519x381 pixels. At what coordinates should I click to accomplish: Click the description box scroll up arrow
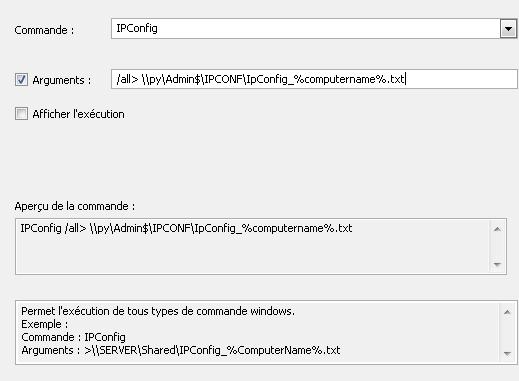click(507, 312)
